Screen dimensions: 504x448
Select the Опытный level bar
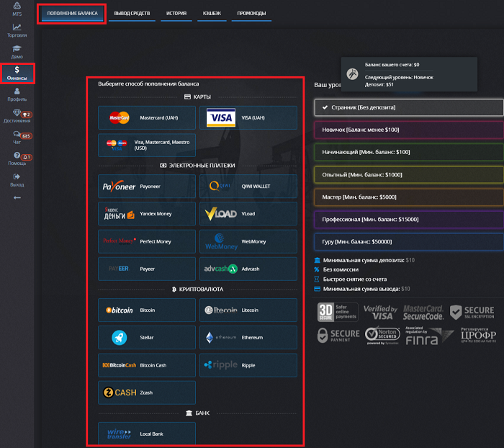(409, 174)
